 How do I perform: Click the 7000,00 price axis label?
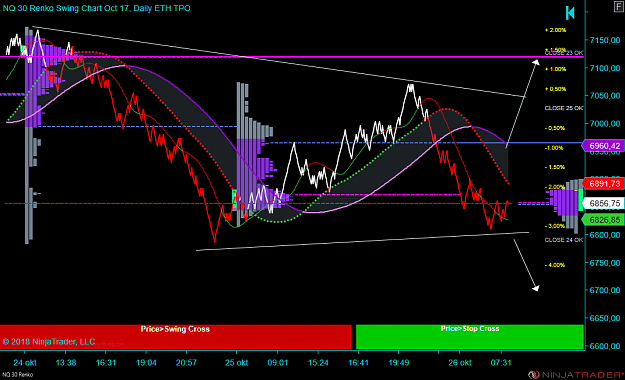point(605,124)
